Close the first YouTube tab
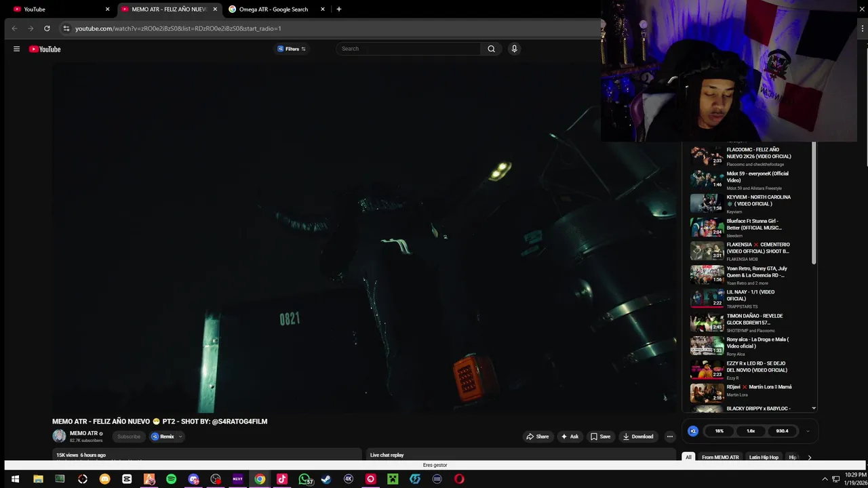The image size is (868, 488). (x=107, y=9)
